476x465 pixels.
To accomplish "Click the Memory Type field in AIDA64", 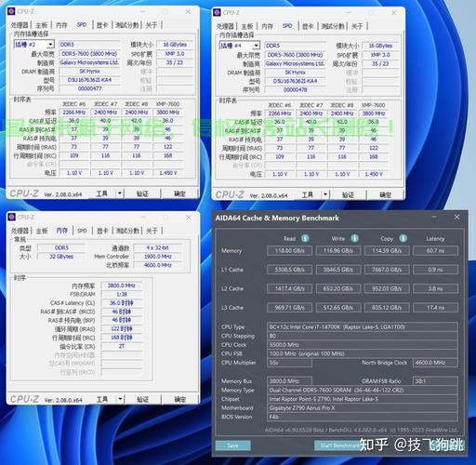I will click(x=363, y=390).
